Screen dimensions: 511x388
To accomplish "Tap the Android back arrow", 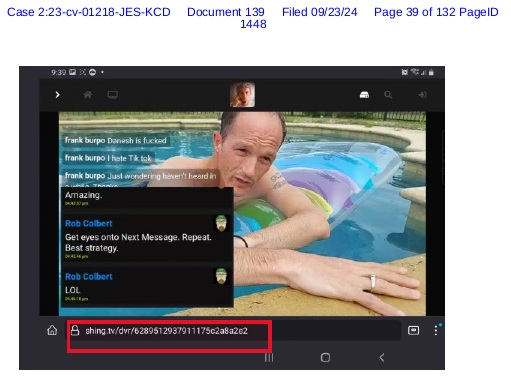I will tap(382, 358).
